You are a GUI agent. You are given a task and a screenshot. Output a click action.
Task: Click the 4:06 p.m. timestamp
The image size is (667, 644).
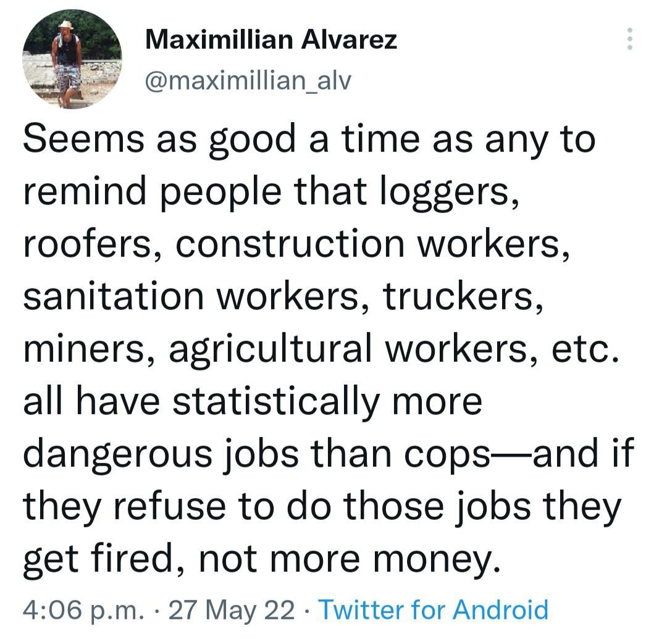83,610
